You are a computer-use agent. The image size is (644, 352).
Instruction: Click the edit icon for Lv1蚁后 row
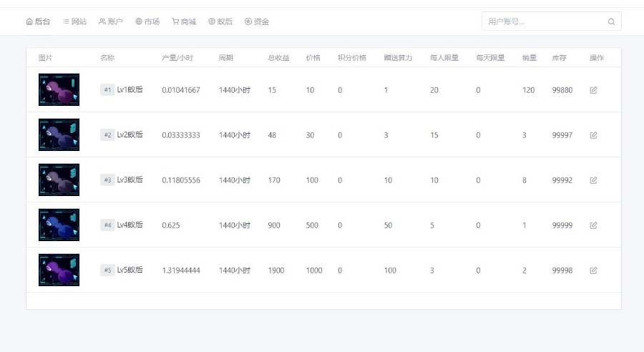point(593,90)
